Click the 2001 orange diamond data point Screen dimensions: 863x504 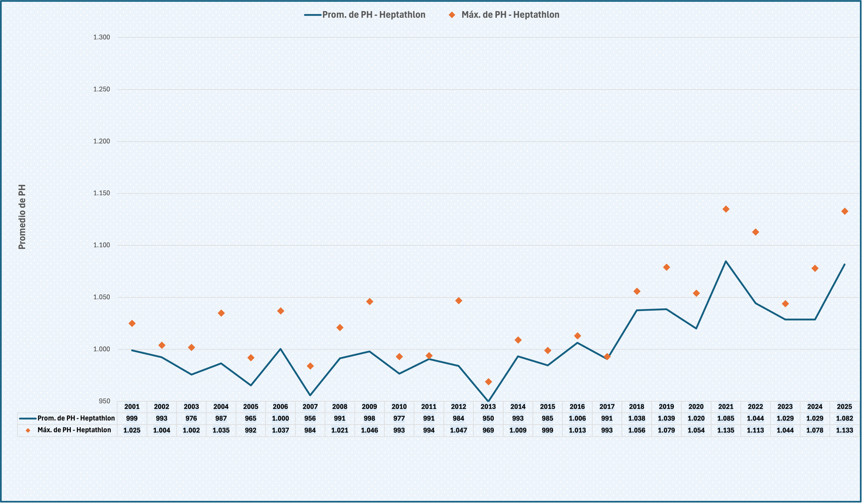pos(132,323)
